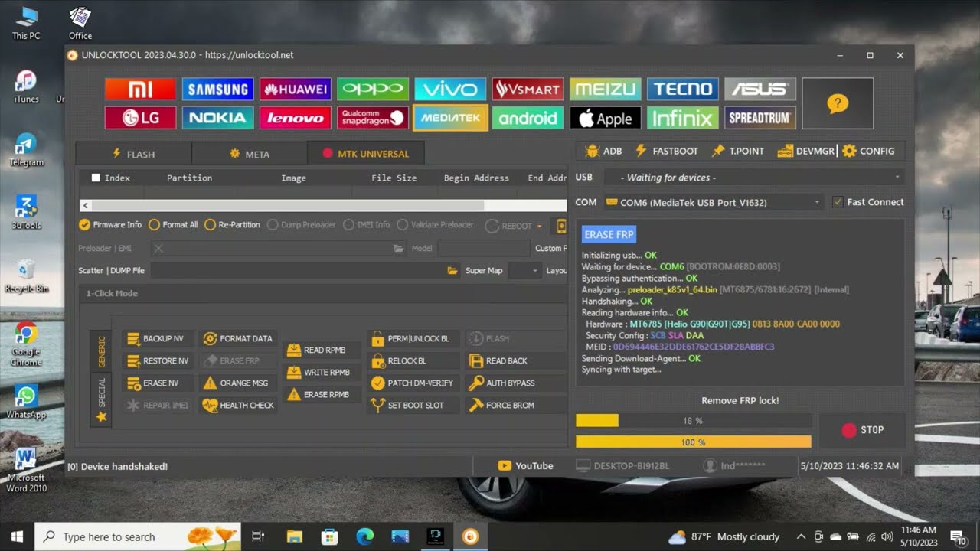The height and width of the screenshot is (551, 980).
Task: Open the ADB tab
Action: point(603,151)
